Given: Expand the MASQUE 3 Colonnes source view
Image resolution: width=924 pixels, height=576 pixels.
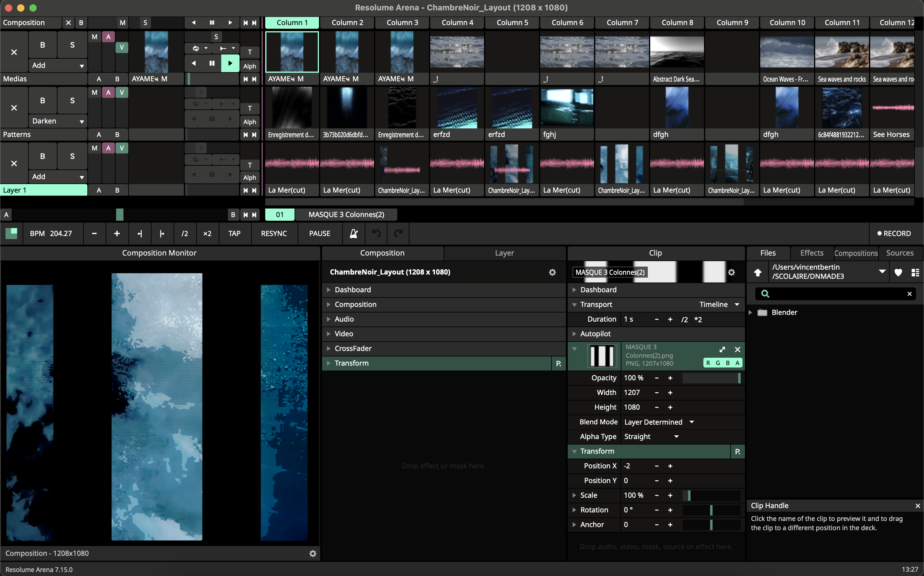Looking at the screenshot, I should coord(722,349).
